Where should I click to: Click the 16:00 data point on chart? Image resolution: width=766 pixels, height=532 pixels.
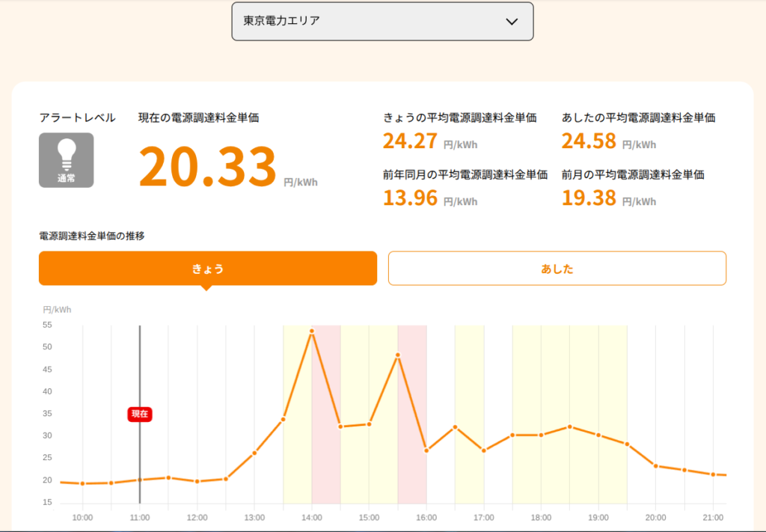coord(426,450)
